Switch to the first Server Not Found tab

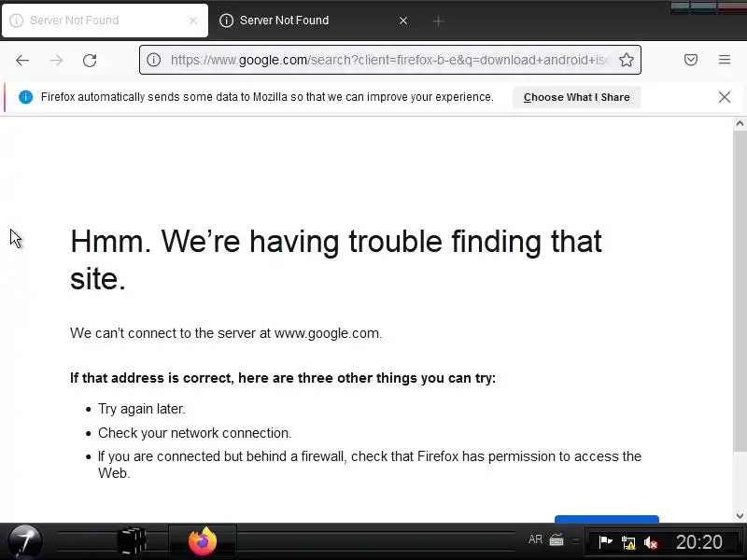(105, 21)
